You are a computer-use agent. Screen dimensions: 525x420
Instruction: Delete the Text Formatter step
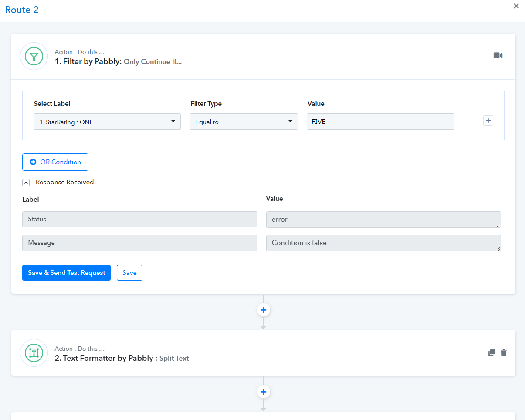tap(504, 353)
